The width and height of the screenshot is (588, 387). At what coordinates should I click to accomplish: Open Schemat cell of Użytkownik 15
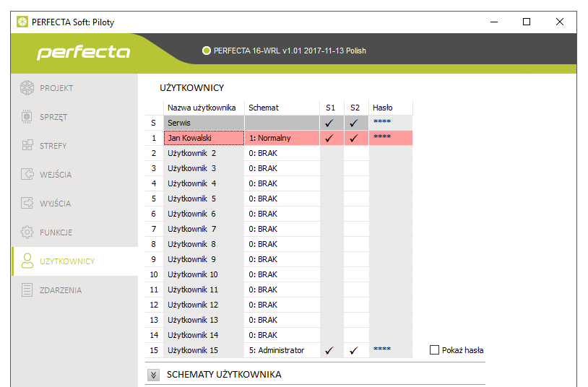point(281,350)
